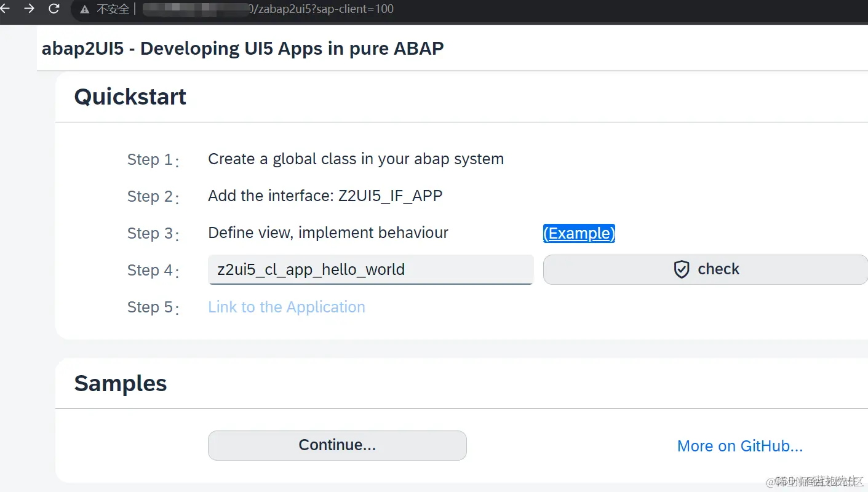Image resolution: width=868 pixels, height=492 pixels.
Task: Click the 不安全 security label in address bar
Action: pos(113,9)
